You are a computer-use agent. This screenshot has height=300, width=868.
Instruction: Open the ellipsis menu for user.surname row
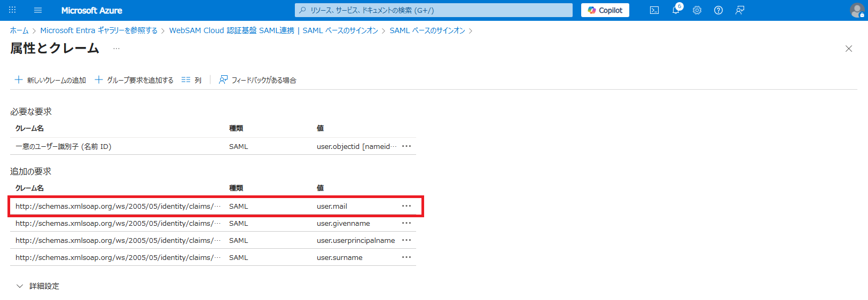point(406,257)
